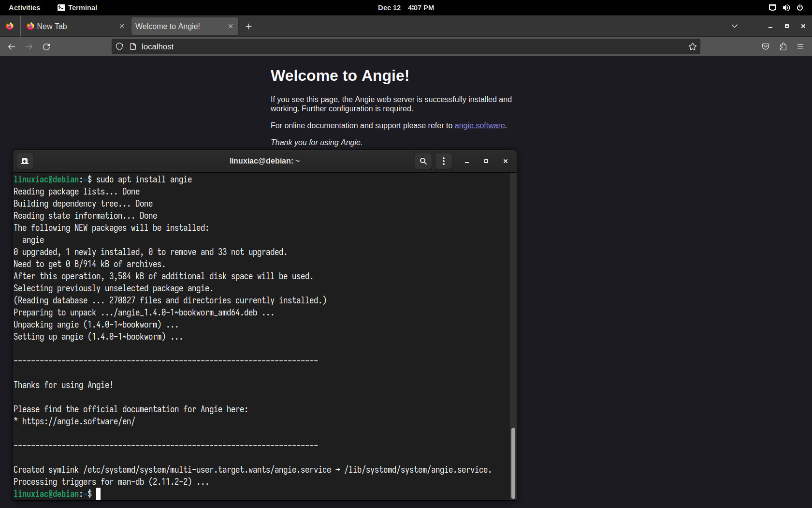Image resolution: width=812 pixels, height=508 pixels.
Task: Close the Welcome to Angie! tab
Action: 231,26
